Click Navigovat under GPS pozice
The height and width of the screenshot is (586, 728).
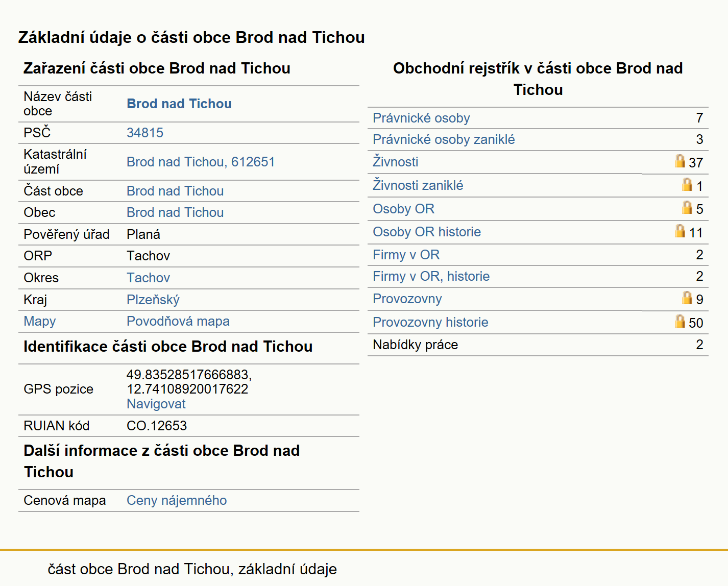point(156,404)
